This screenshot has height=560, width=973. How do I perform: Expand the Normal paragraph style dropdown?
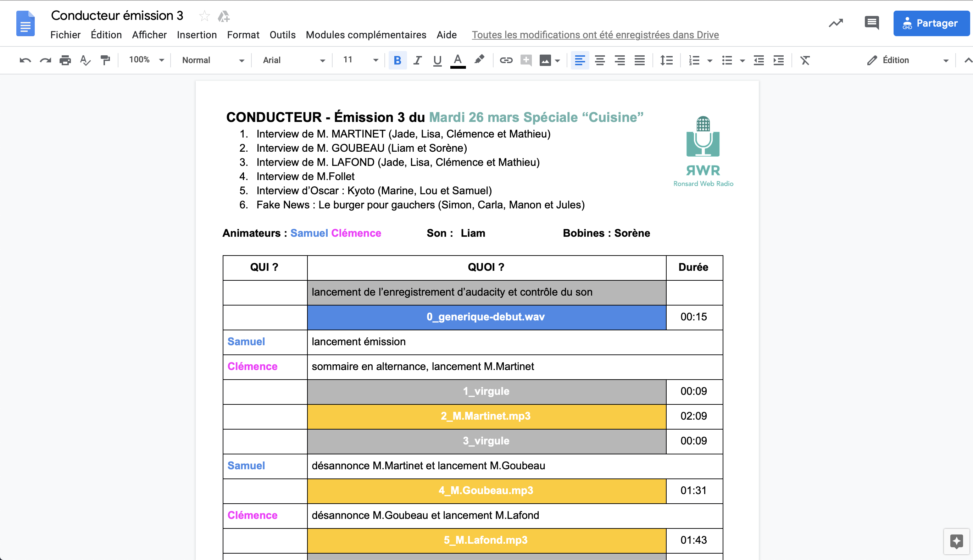[x=213, y=60]
